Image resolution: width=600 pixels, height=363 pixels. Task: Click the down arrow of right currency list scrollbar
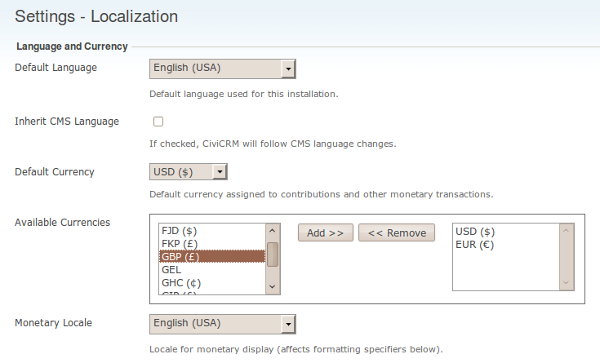[566, 283]
